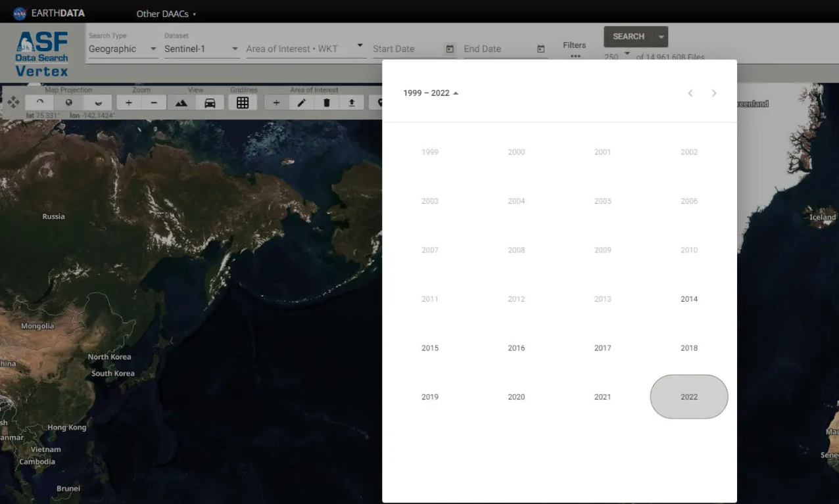Click the zoom out minus button

[154, 103]
